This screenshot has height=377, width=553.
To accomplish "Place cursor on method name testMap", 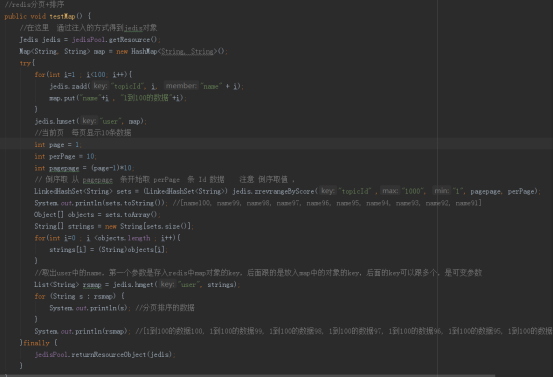I will 62,16.
